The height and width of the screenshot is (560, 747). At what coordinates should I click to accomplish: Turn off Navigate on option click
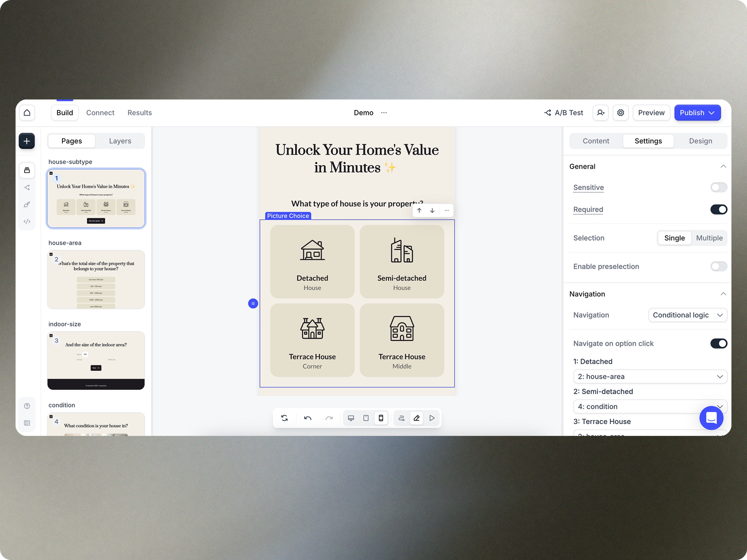pos(718,344)
